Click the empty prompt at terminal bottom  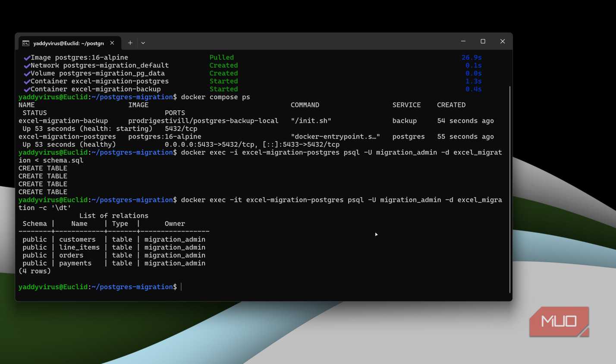click(x=100, y=287)
